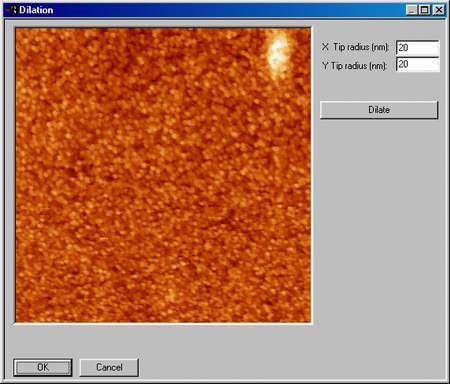Image resolution: width=450 pixels, height=384 pixels.
Task: Maximize the Dilation dialog window
Action: (x=425, y=10)
